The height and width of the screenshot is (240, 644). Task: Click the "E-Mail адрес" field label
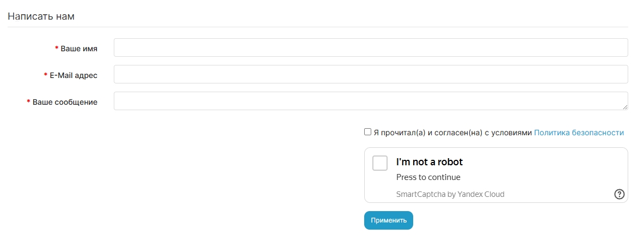73,75
